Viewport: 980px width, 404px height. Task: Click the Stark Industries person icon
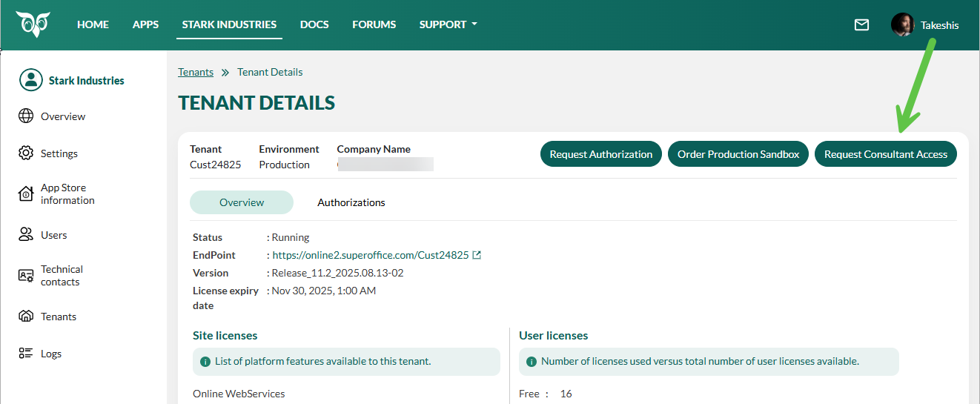[30, 80]
